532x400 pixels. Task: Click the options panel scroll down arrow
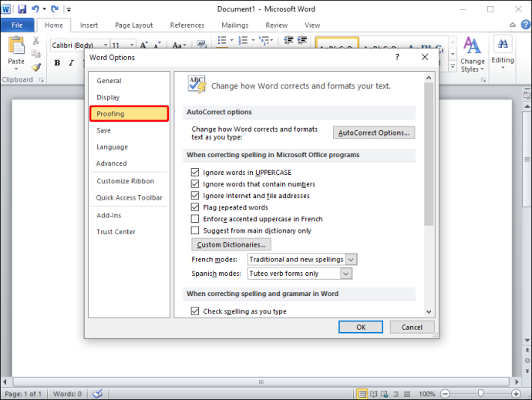click(429, 311)
